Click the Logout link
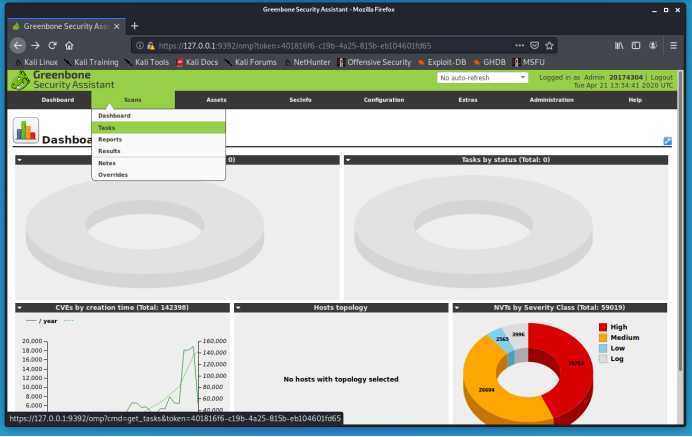The height and width of the screenshot is (437, 692). pos(662,77)
